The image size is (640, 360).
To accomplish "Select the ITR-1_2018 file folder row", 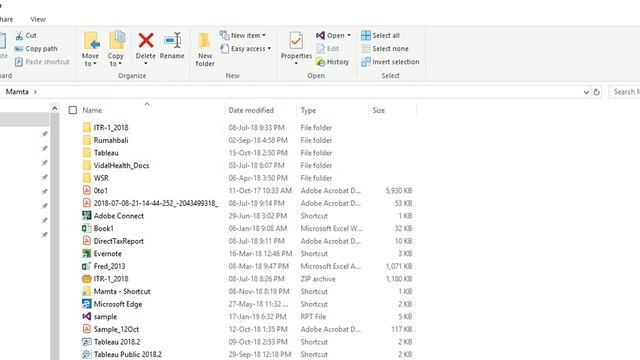I will coord(247,127).
